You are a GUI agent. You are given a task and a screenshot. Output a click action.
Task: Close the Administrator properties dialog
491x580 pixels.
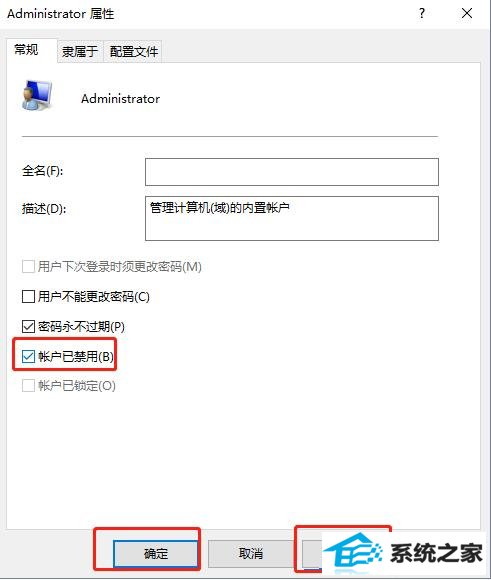[x=467, y=14]
